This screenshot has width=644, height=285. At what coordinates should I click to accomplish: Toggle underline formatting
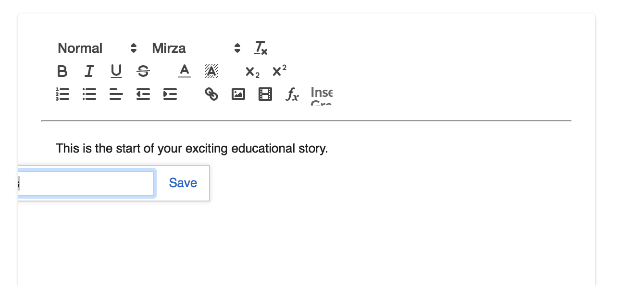[116, 71]
